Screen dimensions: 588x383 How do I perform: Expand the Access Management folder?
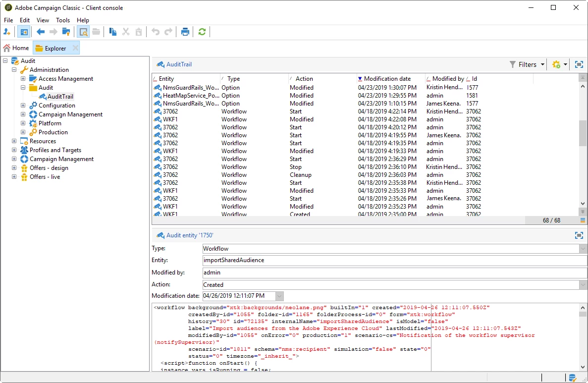23,79
